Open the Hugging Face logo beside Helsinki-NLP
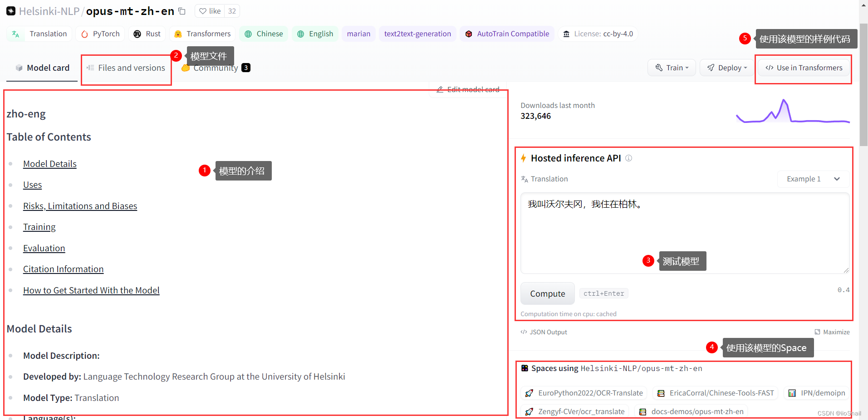The image size is (868, 420). pos(11,11)
